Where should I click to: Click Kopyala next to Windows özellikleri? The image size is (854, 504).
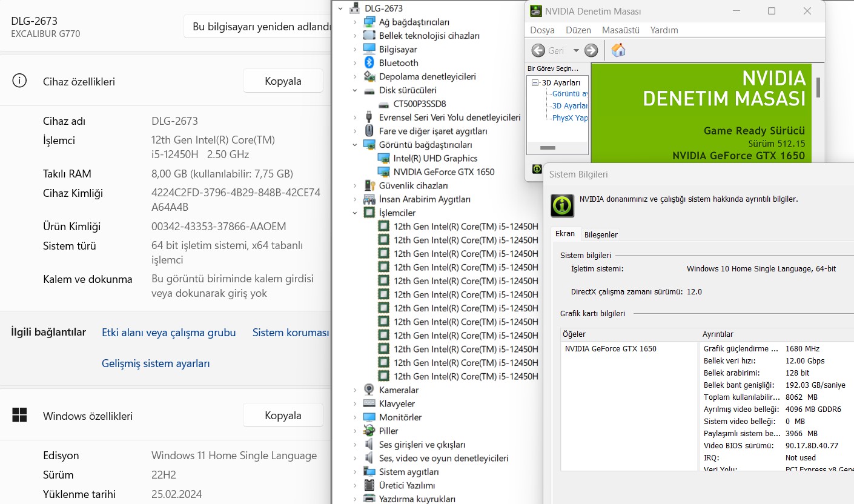(283, 416)
